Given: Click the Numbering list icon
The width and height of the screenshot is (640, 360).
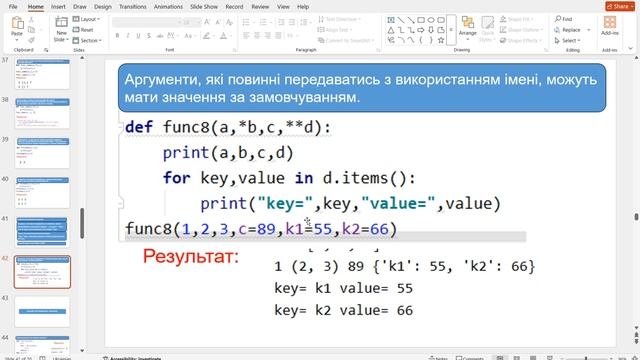Looking at the screenshot, I should coord(264,22).
